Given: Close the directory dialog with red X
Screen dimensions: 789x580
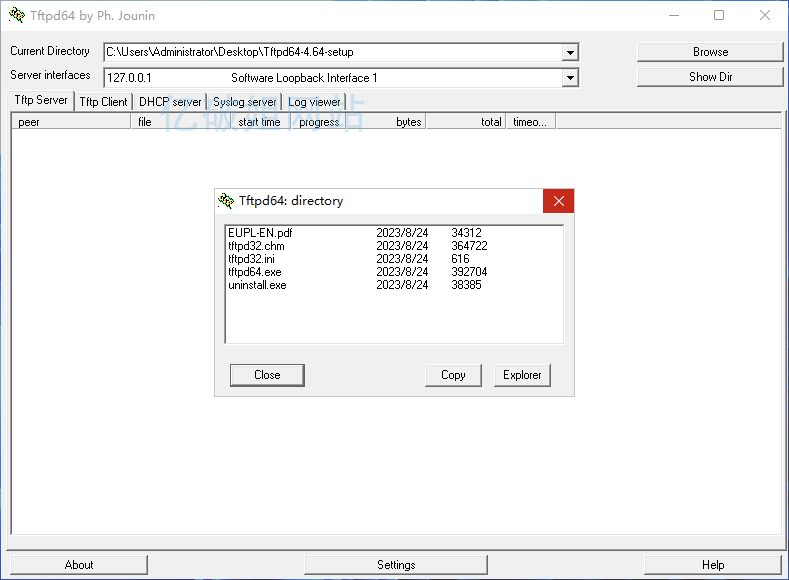Looking at the screenshot, I should click(x=558, y=201).
